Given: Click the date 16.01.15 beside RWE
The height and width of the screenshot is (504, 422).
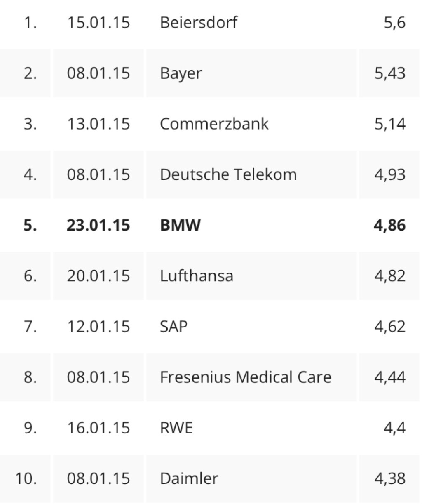Looking at the screenshot, I should (98, 428).
